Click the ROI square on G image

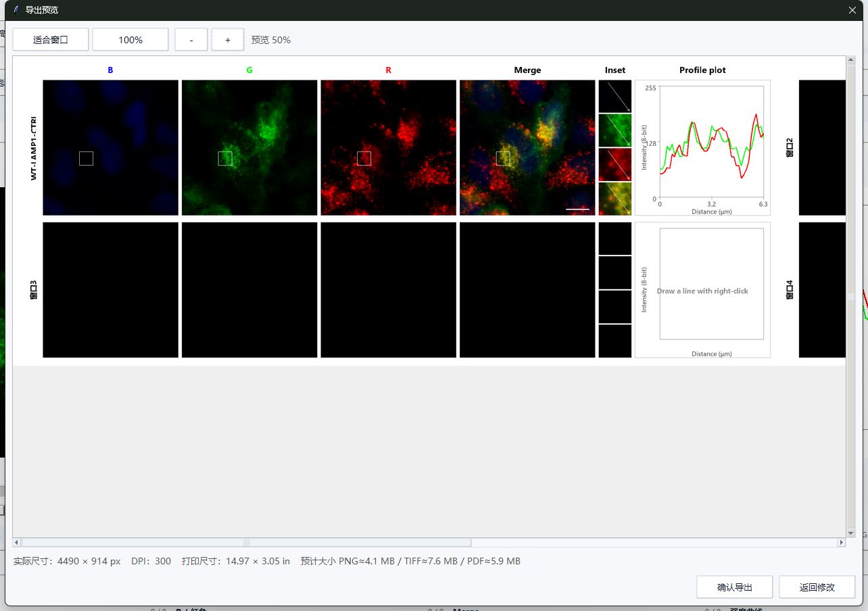coord(225,158)
